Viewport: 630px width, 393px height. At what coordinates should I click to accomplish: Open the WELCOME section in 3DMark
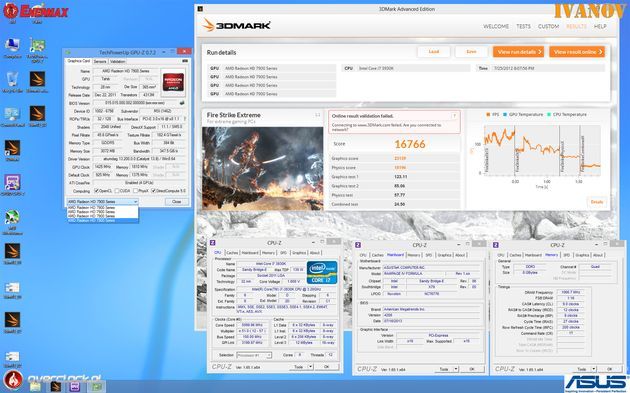click(x=496, y=26)
